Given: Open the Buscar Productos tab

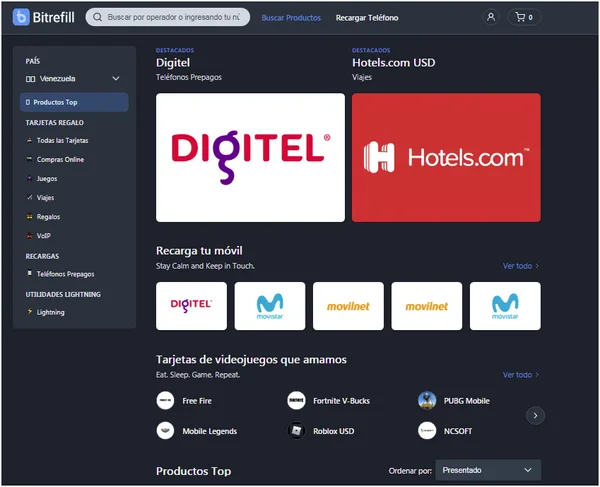Looking at the screenshot, I should click(291, 18).
